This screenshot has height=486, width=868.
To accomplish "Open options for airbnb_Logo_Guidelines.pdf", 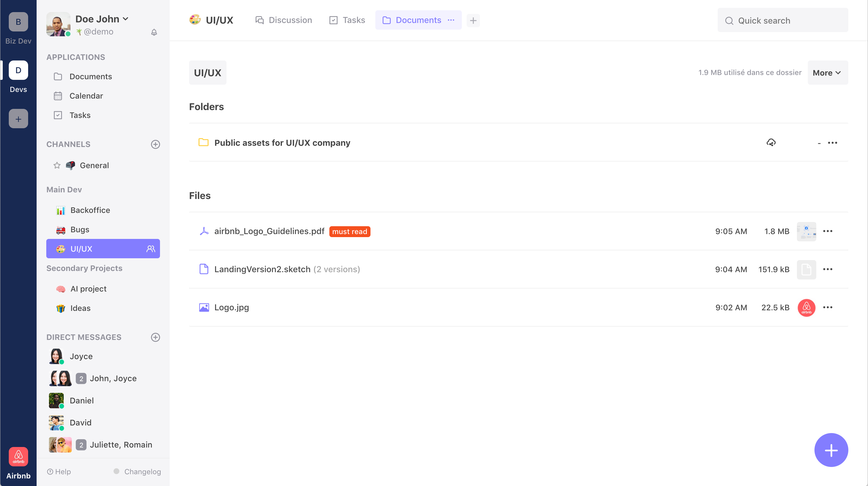I will (827, 231).
